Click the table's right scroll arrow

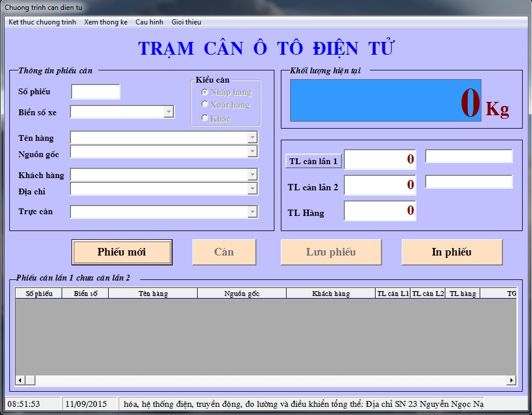click(x=511, y=380)
